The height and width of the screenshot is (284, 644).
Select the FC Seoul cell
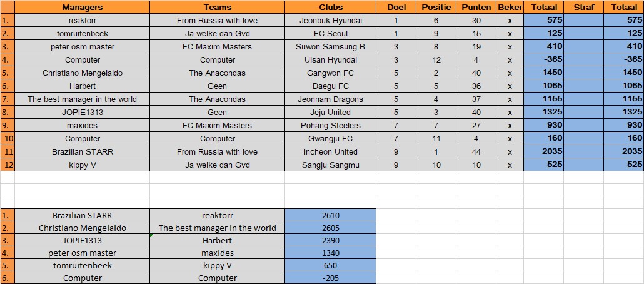[x=330, y=33]
